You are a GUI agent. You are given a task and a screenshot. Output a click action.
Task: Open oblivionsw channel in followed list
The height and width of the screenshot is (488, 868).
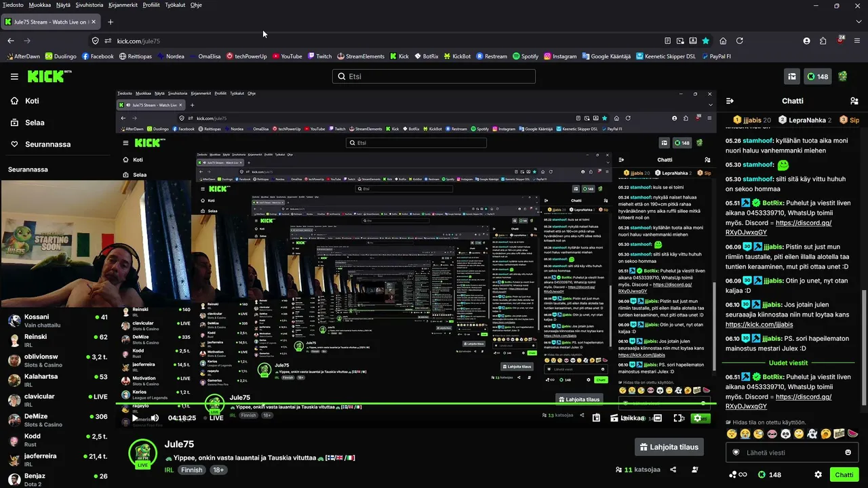[58, 361]
